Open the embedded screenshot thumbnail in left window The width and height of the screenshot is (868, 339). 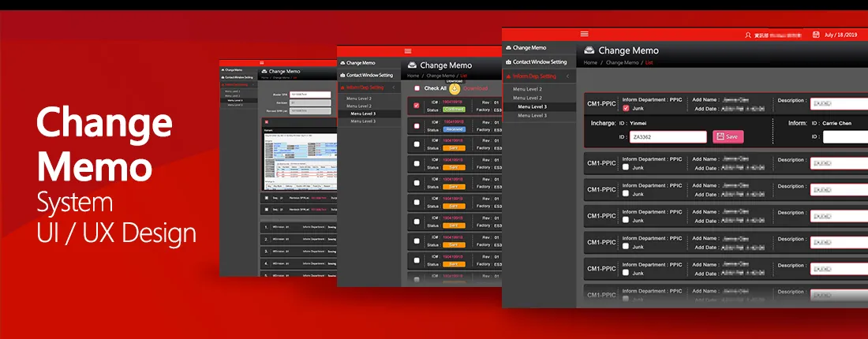click(x=300, y=162)
